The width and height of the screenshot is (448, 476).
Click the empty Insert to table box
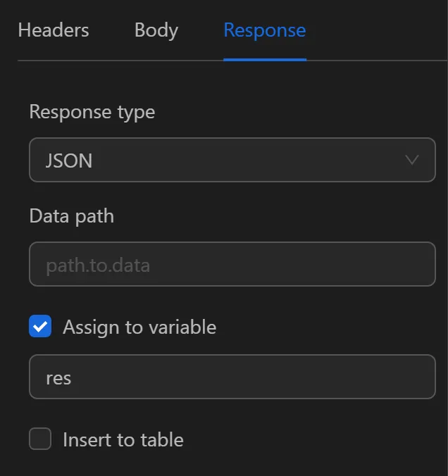(40, 439)
